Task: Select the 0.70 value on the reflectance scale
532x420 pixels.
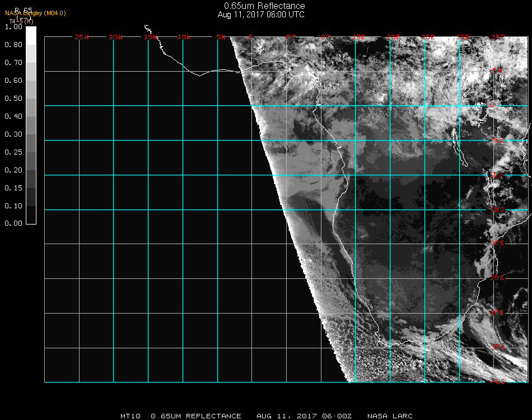Action: point(13,62)
